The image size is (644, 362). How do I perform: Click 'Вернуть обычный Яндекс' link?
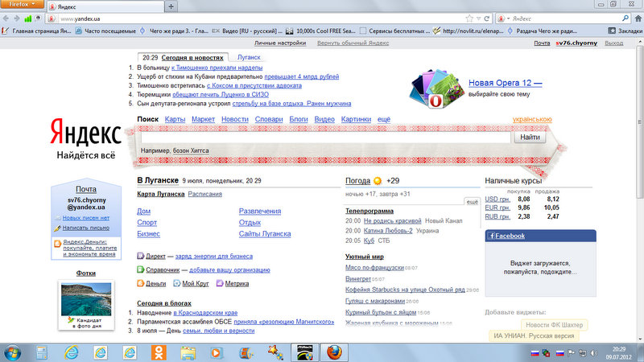353,43
